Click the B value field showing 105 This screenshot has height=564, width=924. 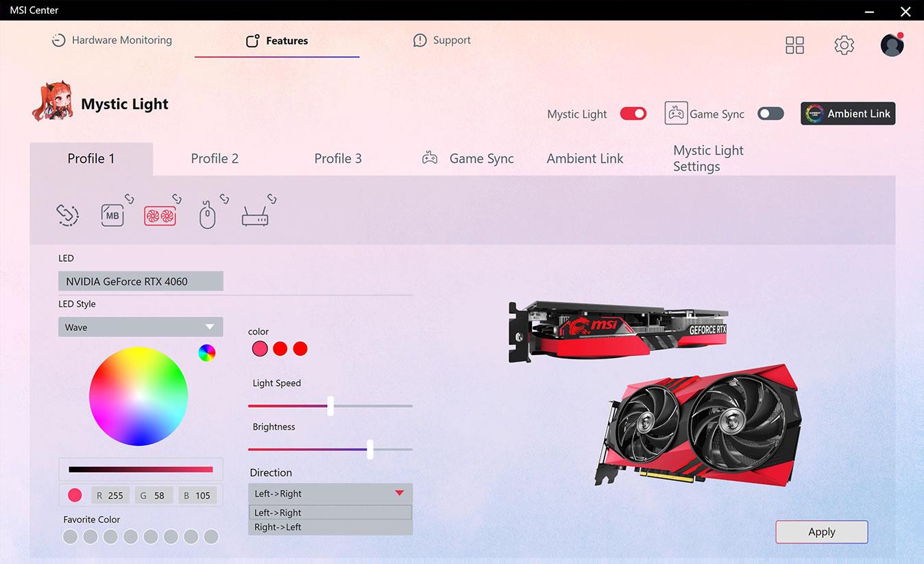click(x=197, y=495)
